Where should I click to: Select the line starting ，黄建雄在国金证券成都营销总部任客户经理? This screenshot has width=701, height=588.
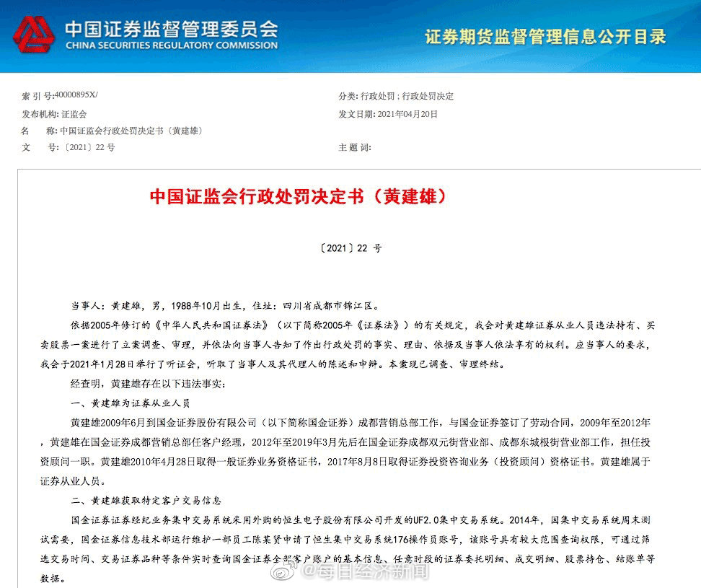(x=345, y=442)
